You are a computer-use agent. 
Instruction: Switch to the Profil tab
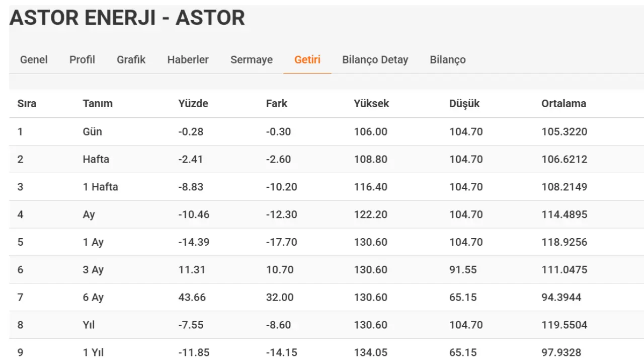[x=82, y=59]
